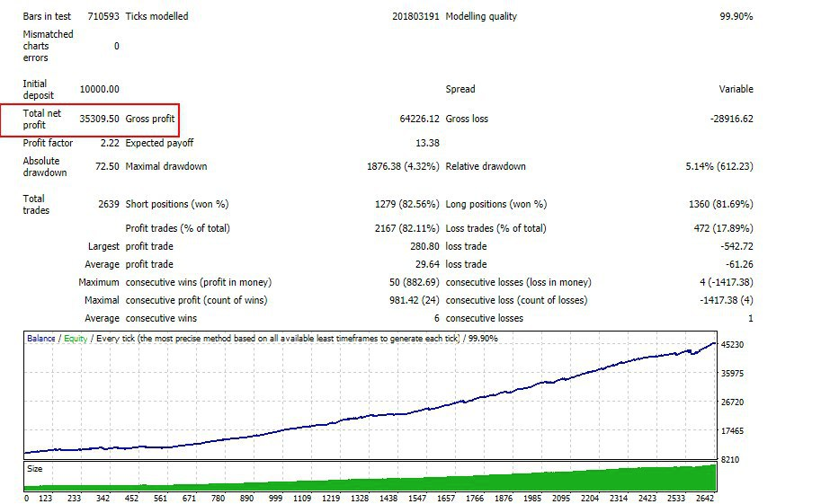The width and height of the screenshot is (821, 504).
Task: Click the largest profit trade value 280.80
Action: [424, 246]
